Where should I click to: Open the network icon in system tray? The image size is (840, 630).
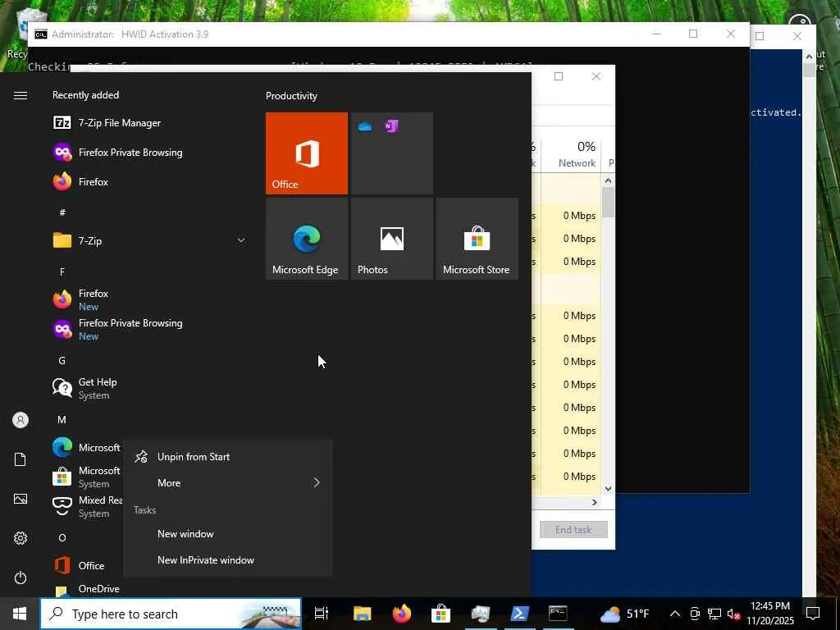click(714, 614)
